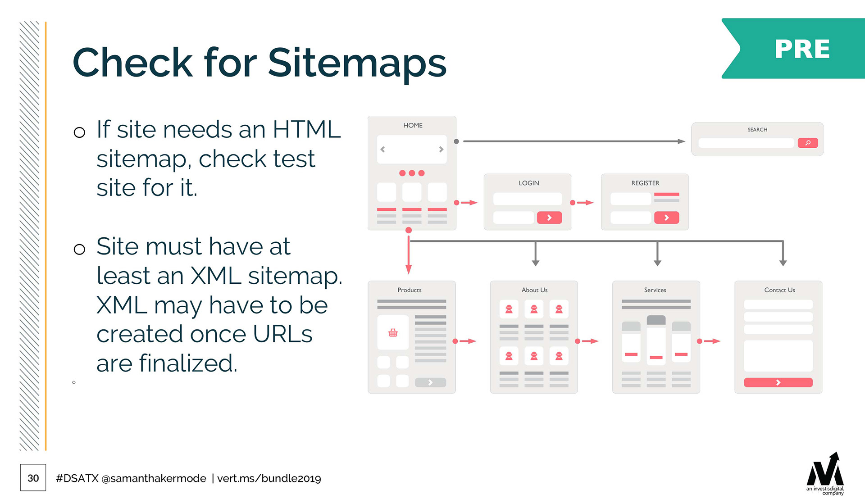Click the vert.ms/bundle2019 link

click(269, 478)
